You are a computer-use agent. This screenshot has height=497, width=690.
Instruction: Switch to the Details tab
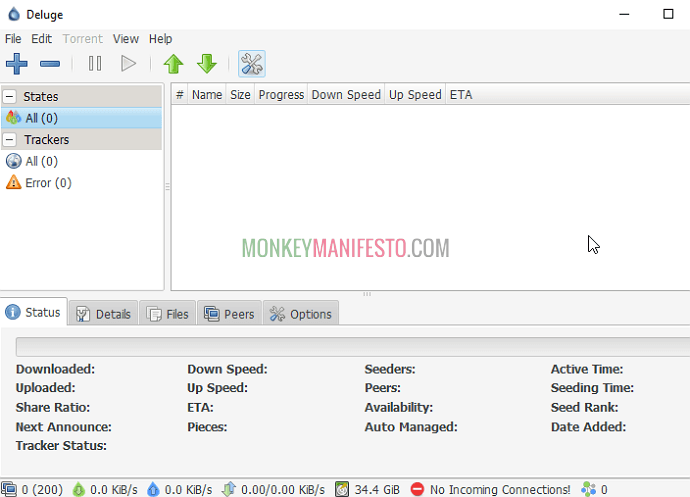click(x=103, y=314)
